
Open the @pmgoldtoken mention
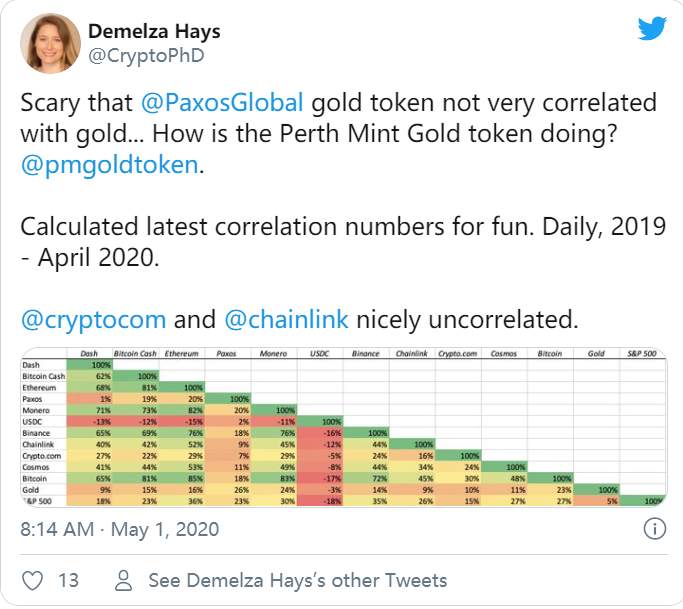[x=110, y=165]
